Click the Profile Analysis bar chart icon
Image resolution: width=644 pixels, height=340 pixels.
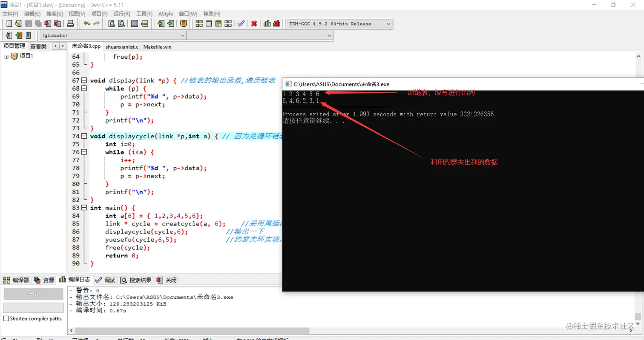point(267,24)
